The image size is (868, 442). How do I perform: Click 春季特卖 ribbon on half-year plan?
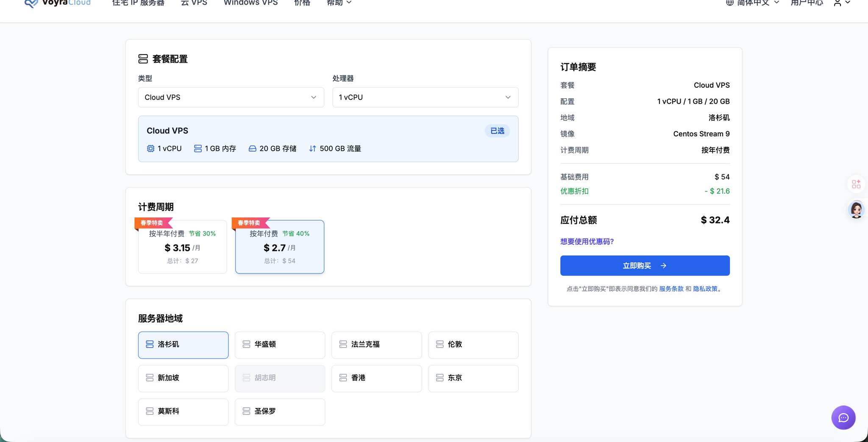[x=153, y=223]
